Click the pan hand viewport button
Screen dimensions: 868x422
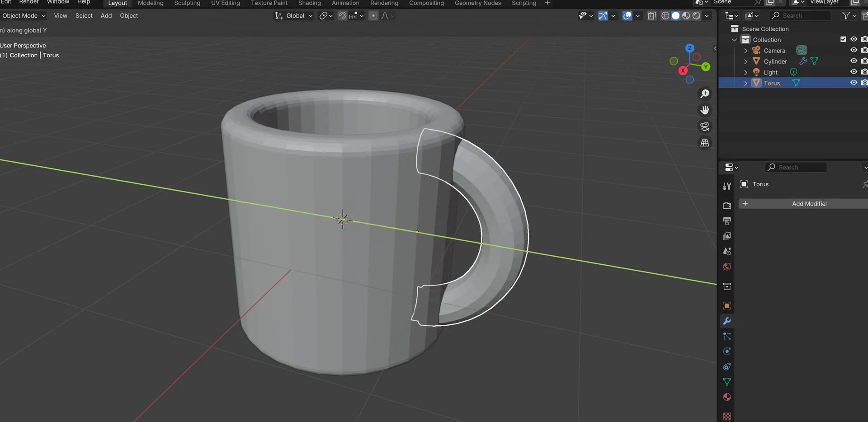point(705,110)
